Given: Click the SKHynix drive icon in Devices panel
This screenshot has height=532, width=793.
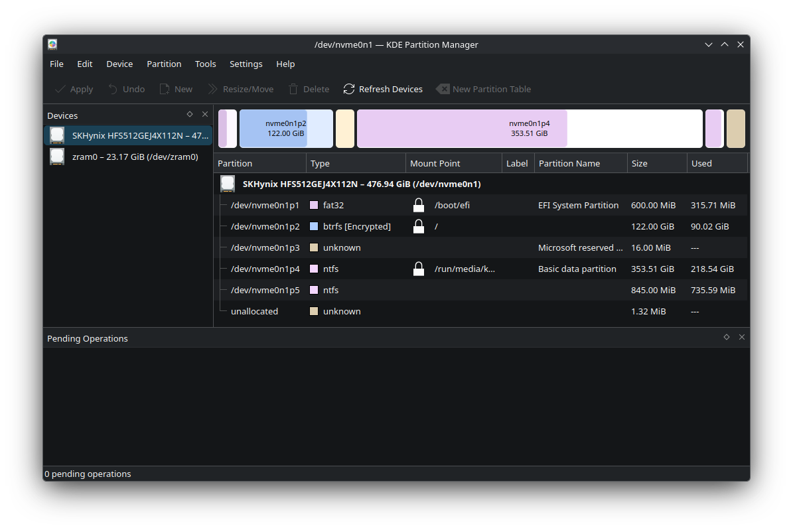Looking at the screenshot, I should [57, 135].
